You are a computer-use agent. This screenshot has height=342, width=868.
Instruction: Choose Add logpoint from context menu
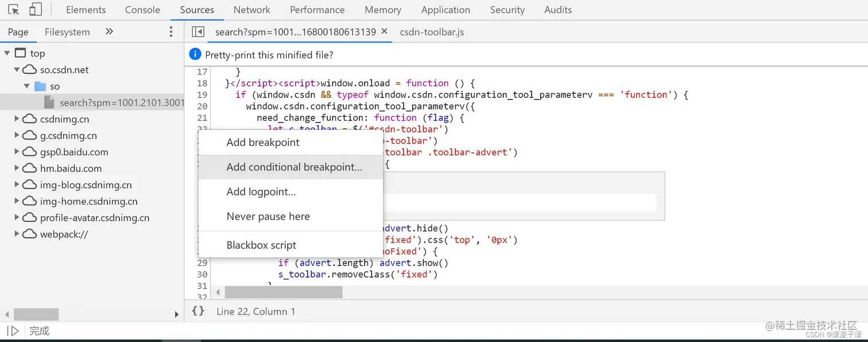290,192
